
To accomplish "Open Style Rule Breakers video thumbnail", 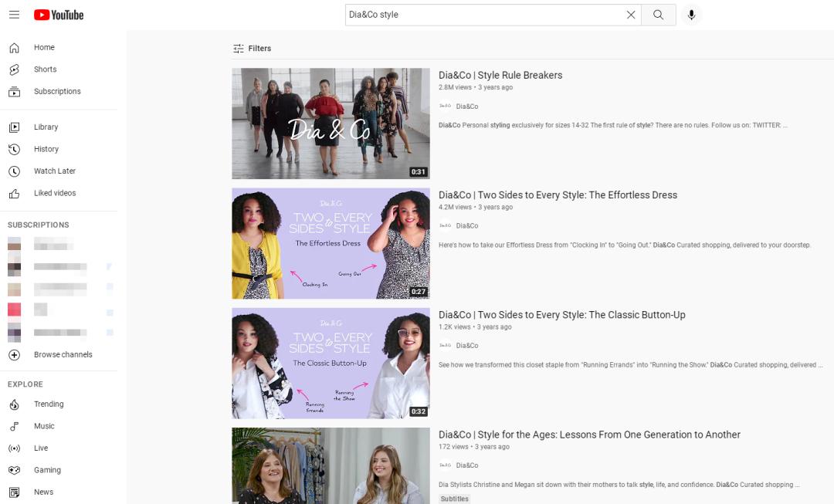I will (331, 123).
